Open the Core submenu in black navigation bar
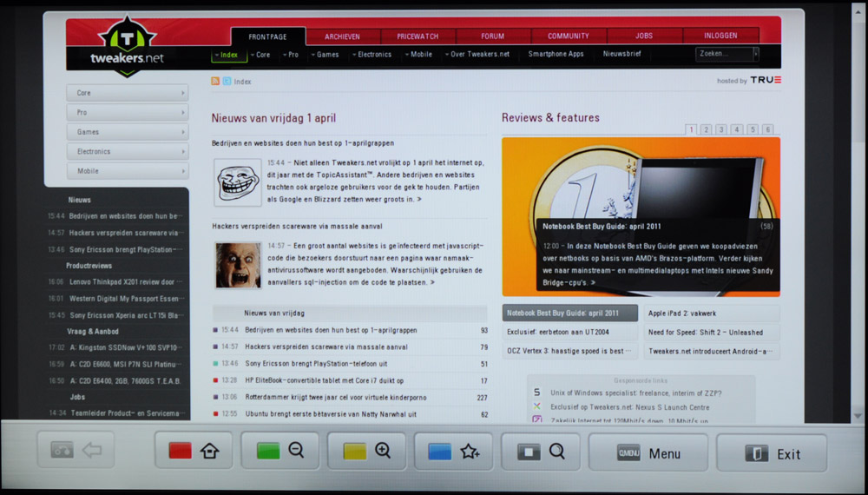The height and width of the screenshot is (495, 868). [260, 55]
